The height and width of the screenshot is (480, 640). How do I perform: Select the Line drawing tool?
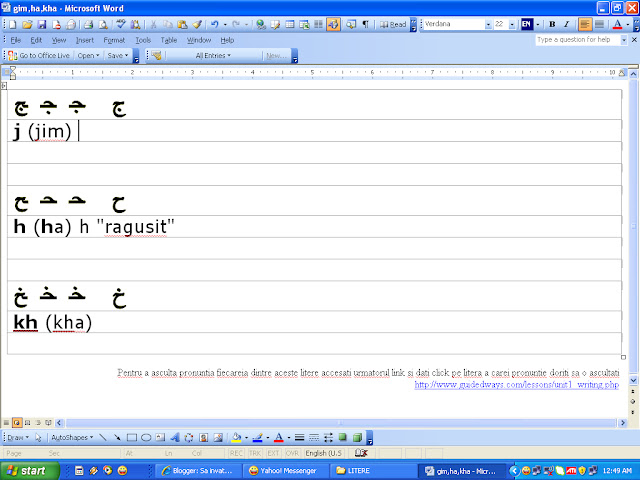(x=103, y=438)
